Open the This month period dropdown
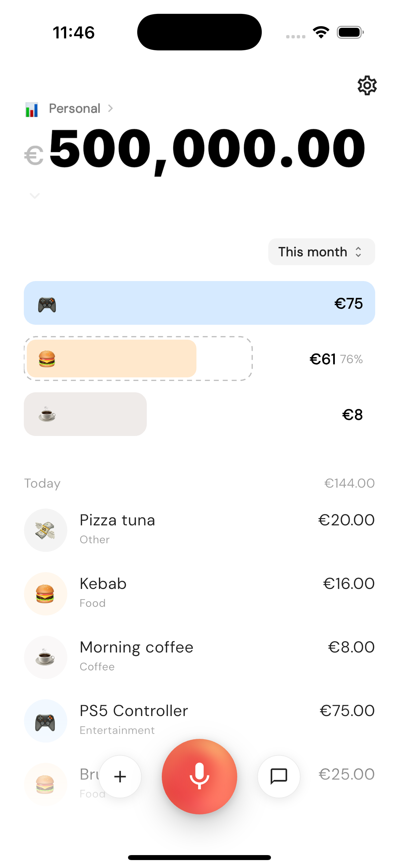Image resolution: width=399 pixels, height=868 pixels. tap(321, 252)
